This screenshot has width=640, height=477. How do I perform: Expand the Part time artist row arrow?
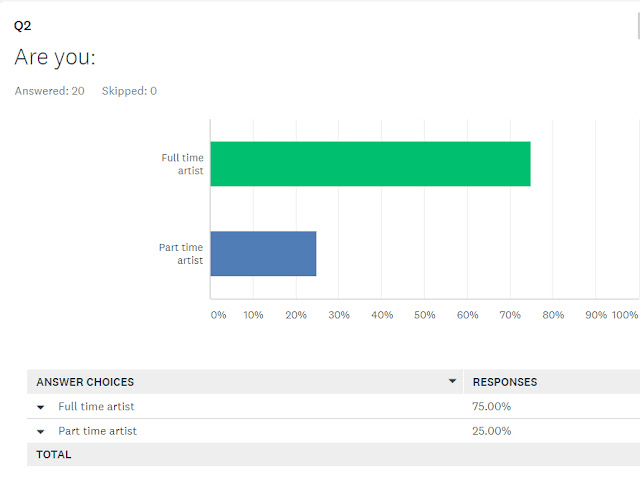pos(40,432)
